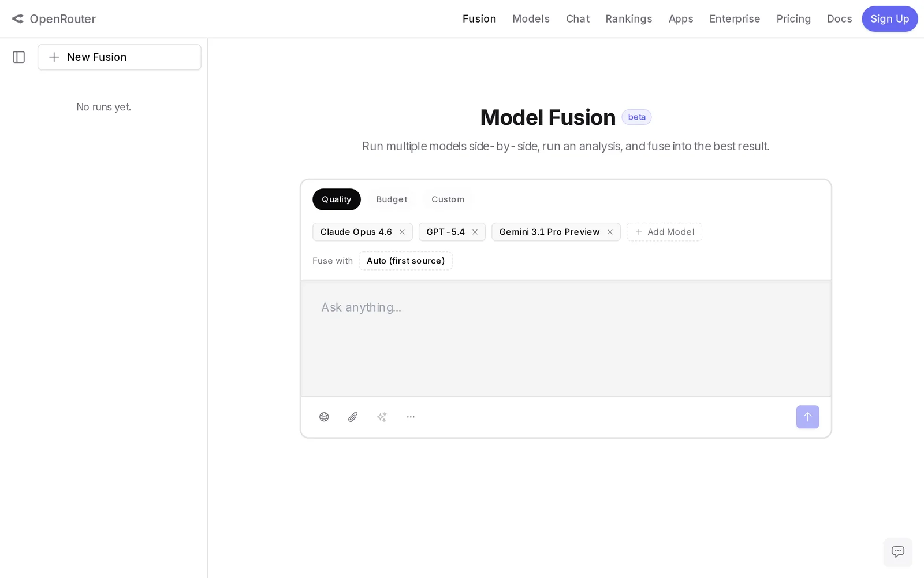The image size is (924, 578).
Task: Open the three-dots more options icon
Action: point(411,417)
